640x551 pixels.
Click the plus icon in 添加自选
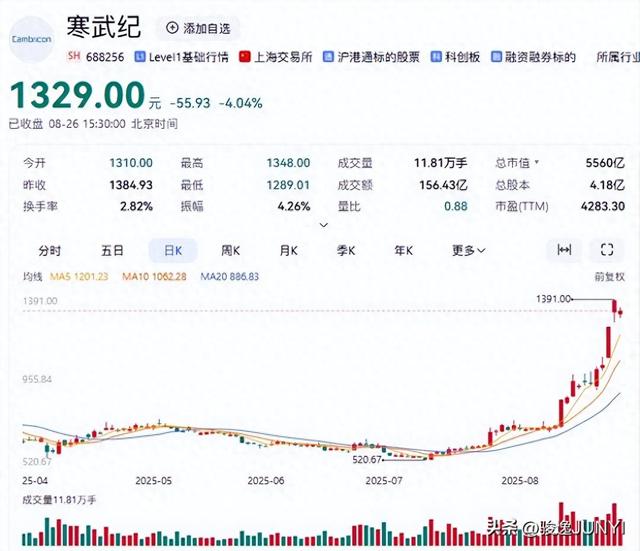point(172,28)
